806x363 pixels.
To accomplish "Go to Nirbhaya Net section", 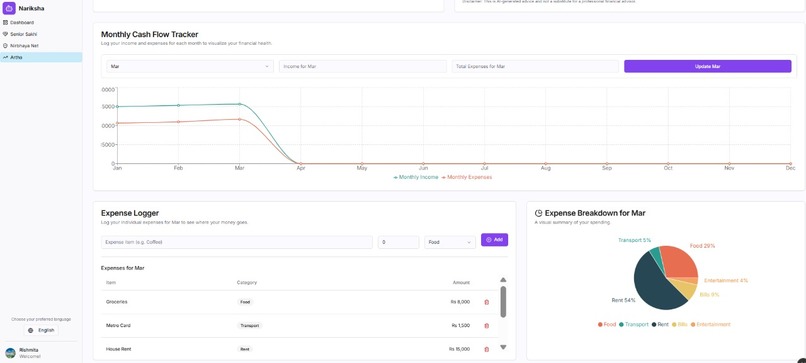I will click(41, 46).
